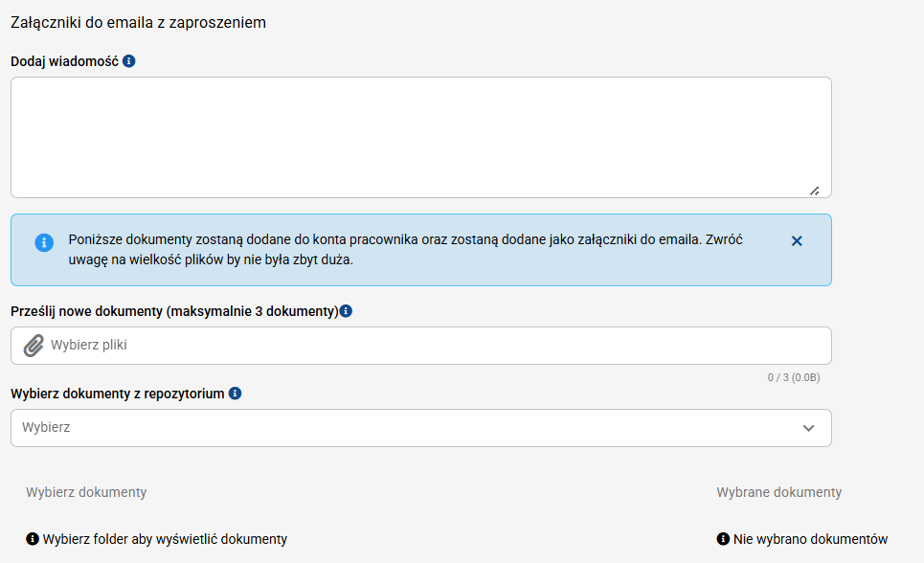
Task: Click the "Prześlij nowe dokumenty" field label
Action: tap(174, 311)
